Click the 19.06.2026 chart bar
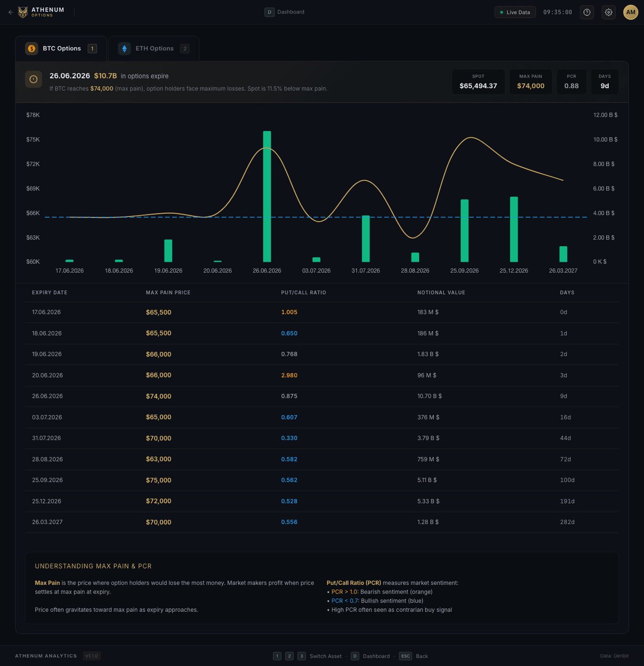The image size is (644, 666). [168, 250]
